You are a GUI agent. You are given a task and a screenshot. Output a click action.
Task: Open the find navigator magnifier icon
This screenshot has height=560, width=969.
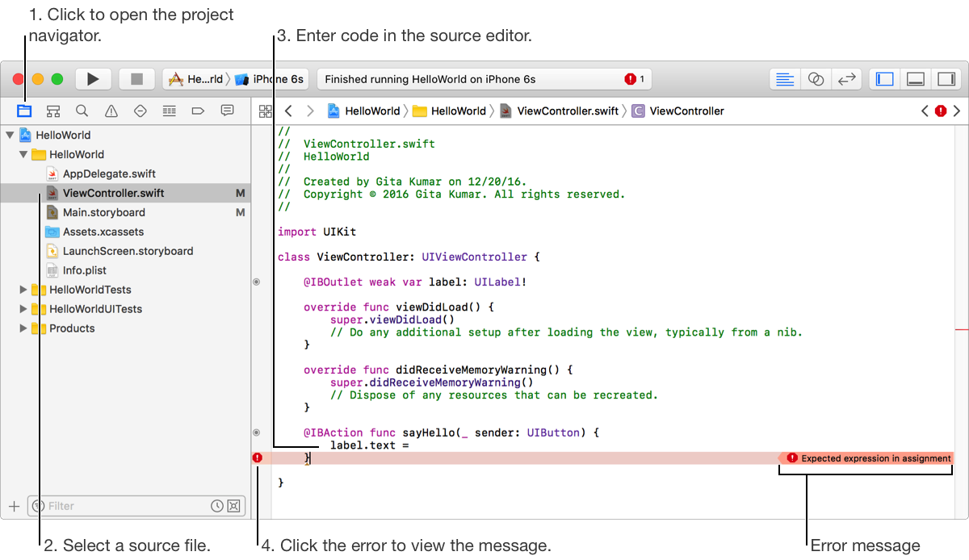[82, 111]
